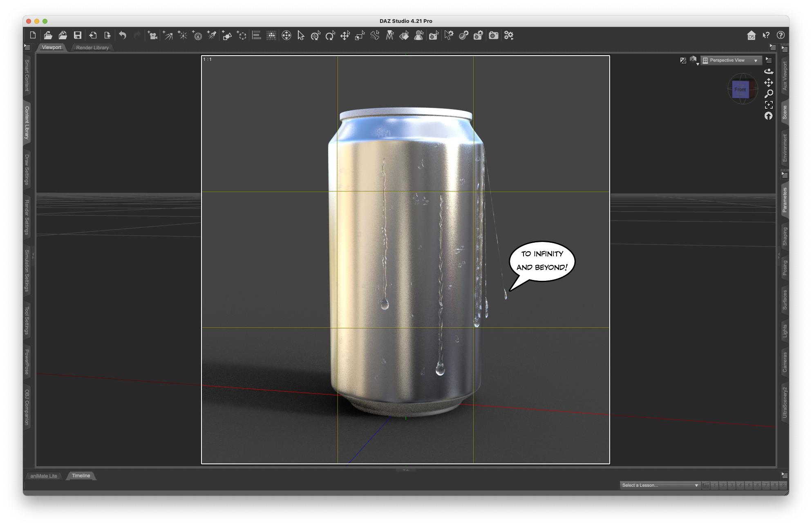Select the Translate move tool
812x526 pixels.
[344, 36]
